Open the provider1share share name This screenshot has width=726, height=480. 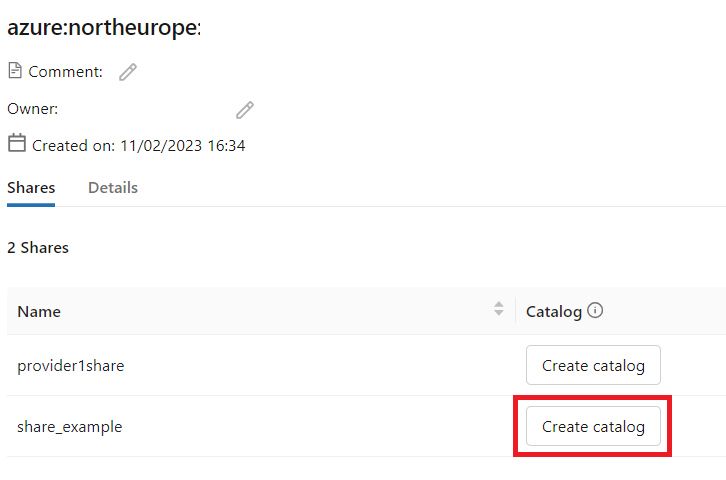[x=71, y=366]
